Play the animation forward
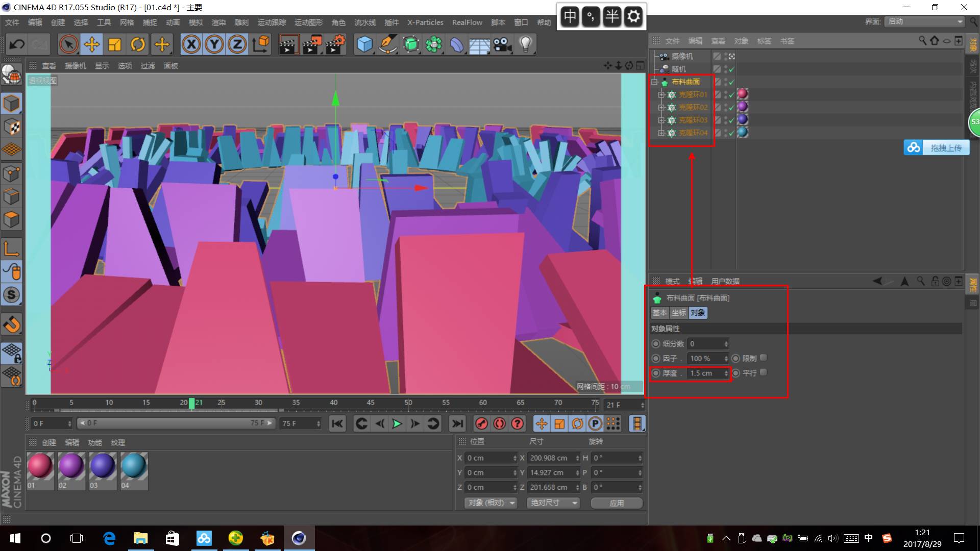 (x=397, y=423)
